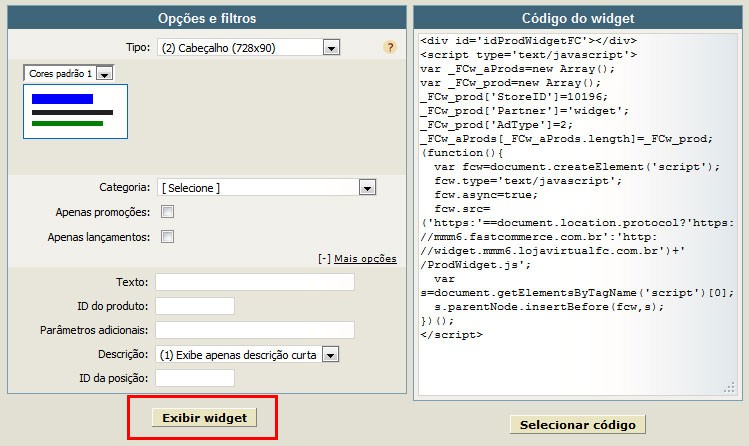This screenshot has width=749, height=446.
Task: Click the closing </script> tag line
Action: (451, 335)
